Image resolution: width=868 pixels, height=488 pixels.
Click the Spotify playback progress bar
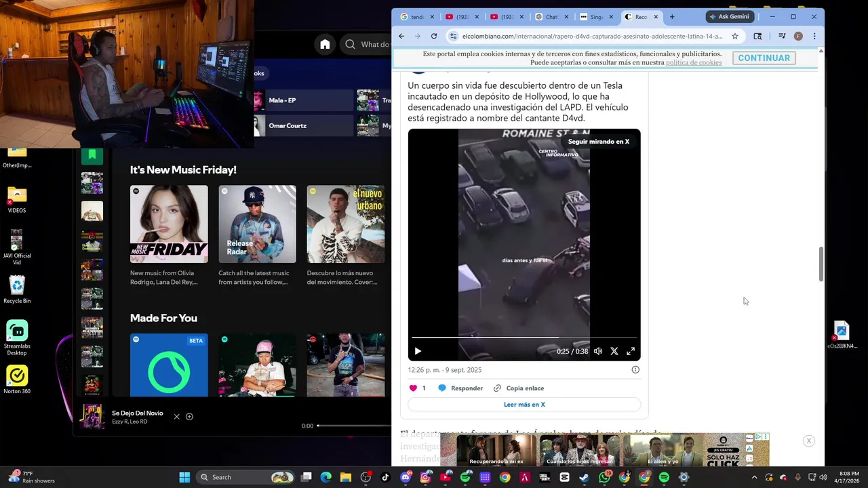point(353,426)
